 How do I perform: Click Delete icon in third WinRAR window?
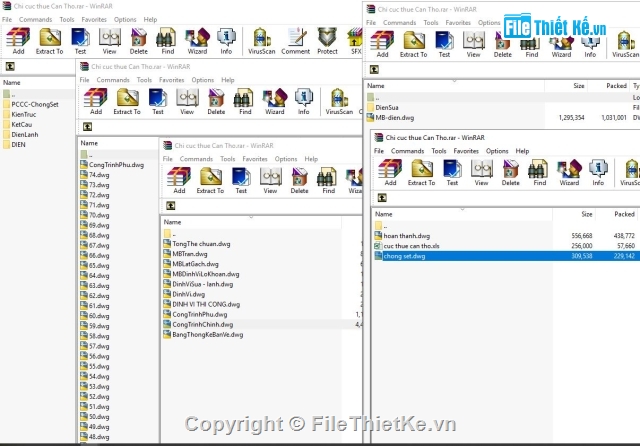tap(299, 180)
